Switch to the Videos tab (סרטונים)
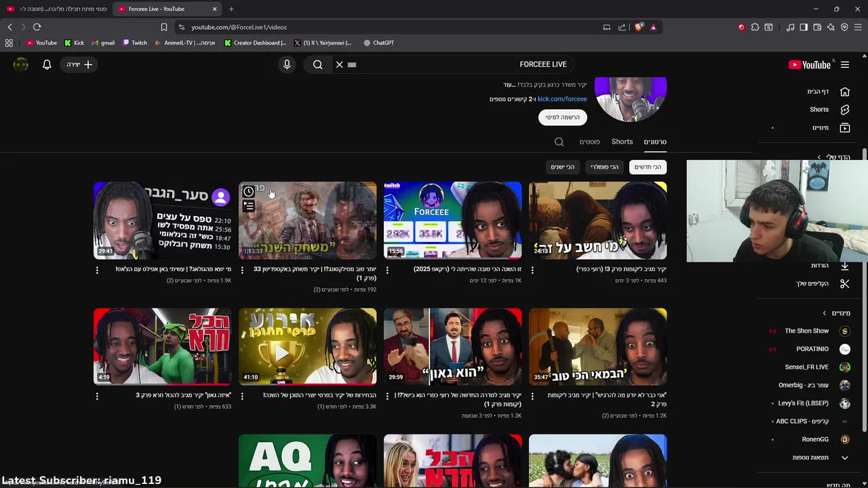Viewport: 868px width, 488px height. [655, 142]
